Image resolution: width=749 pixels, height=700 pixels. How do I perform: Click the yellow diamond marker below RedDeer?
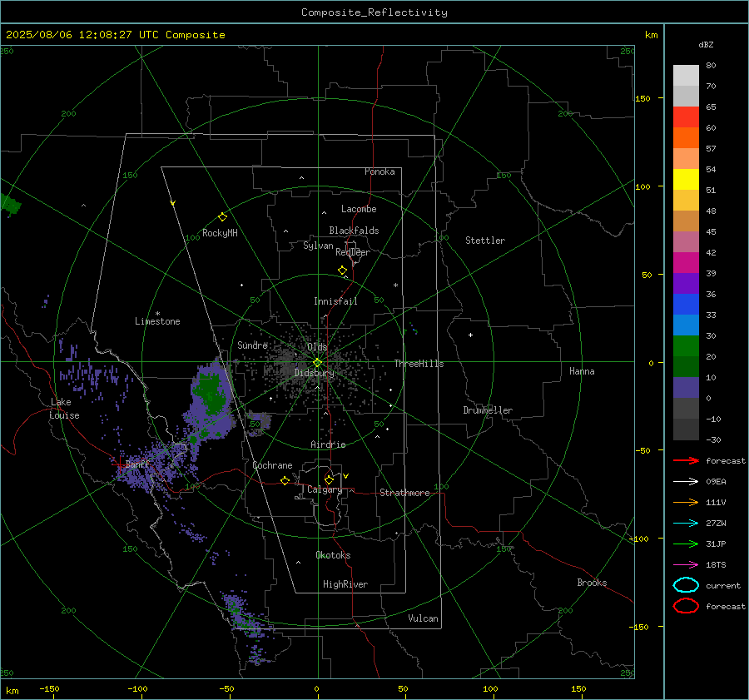pos(342,271)
